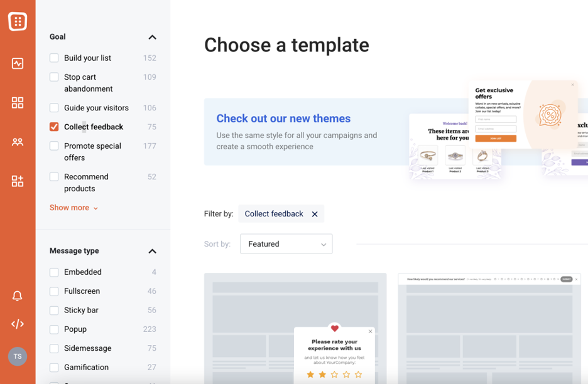
Task: Open the visitors people icon
Action: [17, 142]
